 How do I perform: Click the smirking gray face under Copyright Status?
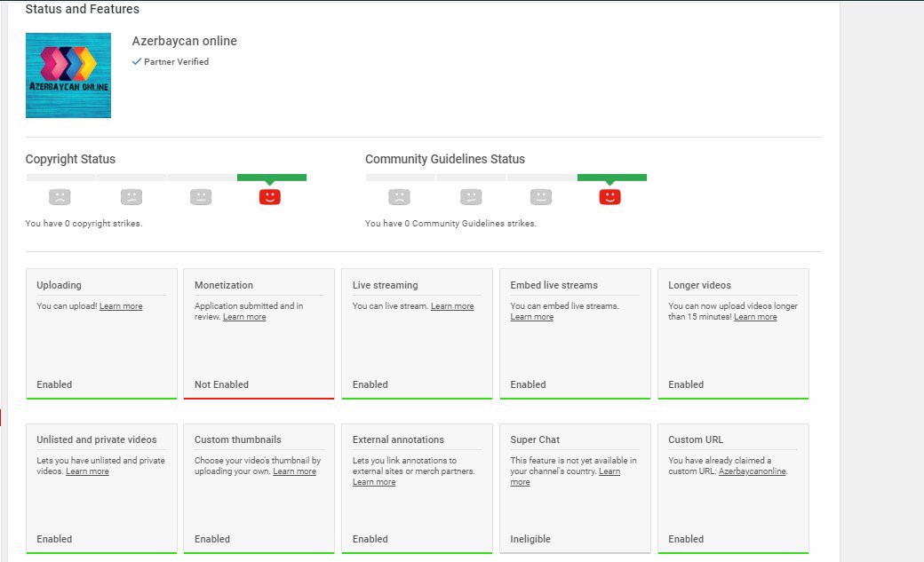(x=131, y=197)
